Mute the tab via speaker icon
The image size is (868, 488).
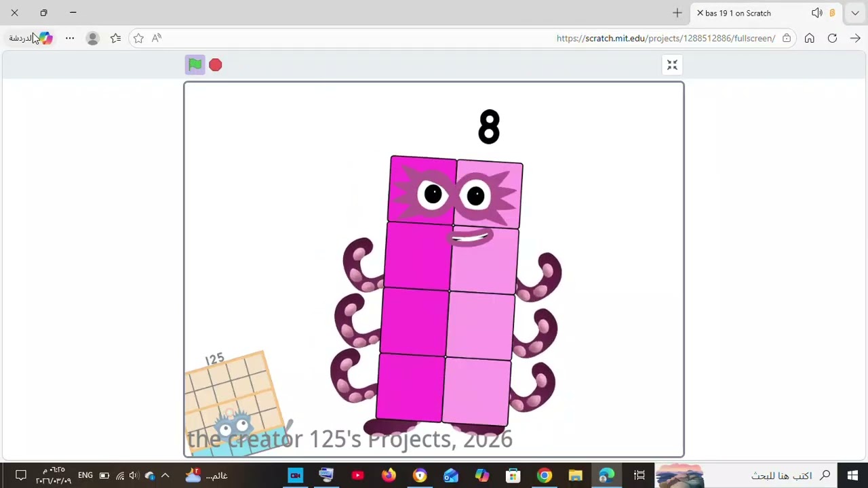pos(817,13)
